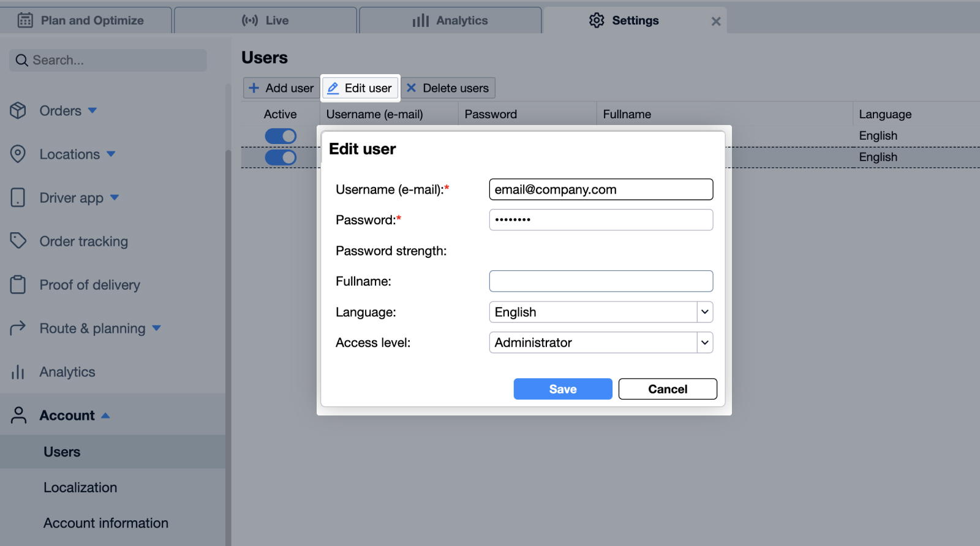Click into the Fullname input field
Viewport: 980px width, 546px height.
(x=600, y=281)
